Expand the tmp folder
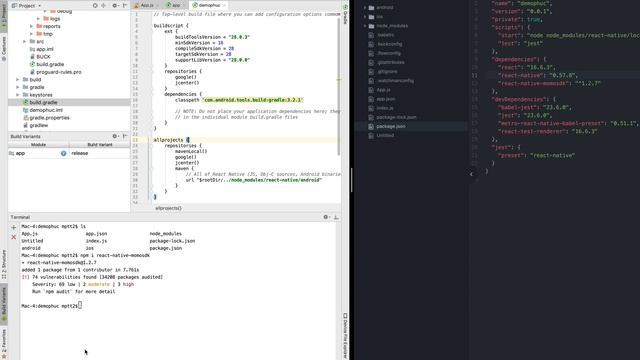The height and width of the screenshot is (360, 640). [x=32, y=34]
